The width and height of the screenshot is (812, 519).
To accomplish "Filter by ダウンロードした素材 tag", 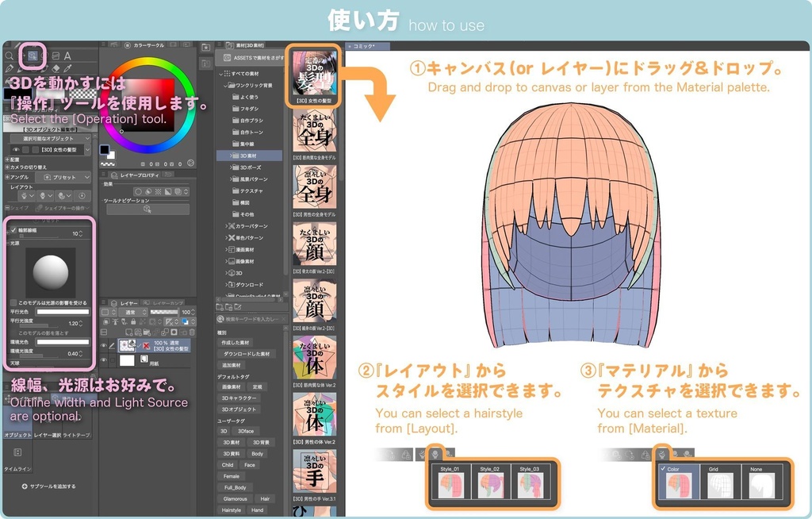I will [246, 354].
